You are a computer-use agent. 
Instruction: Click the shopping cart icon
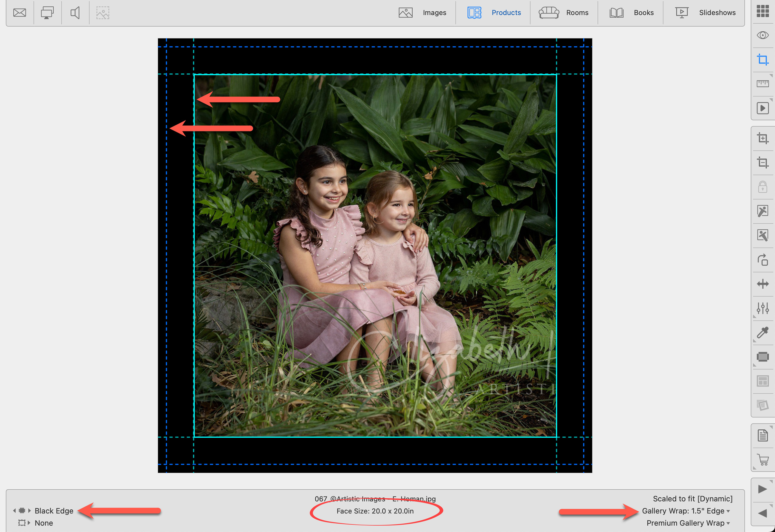pos(763,460)
